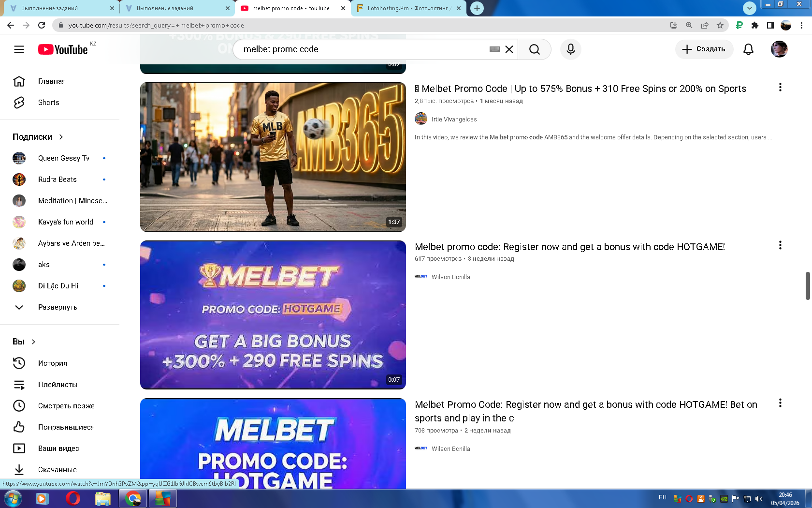Share this page from the address bar
The width and height of the screenshot is (812, 508).
pyautogui.click(x=705, y=25)
